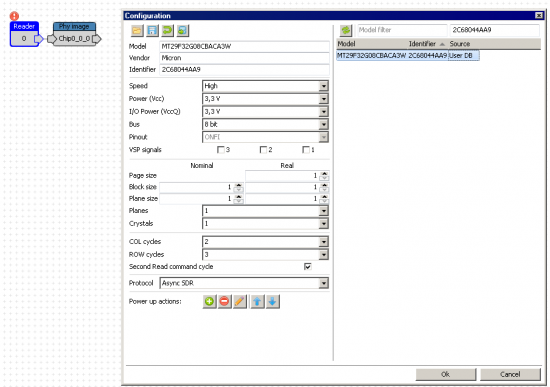Open the Protocol dropdown
The width and height of the screenshot is (550, 387).
(x=324, y=283)
